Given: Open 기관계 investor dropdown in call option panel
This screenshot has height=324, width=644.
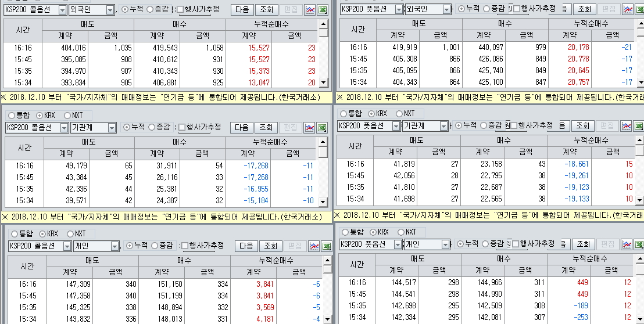Looking at the screenshot, I should (112, 128).
